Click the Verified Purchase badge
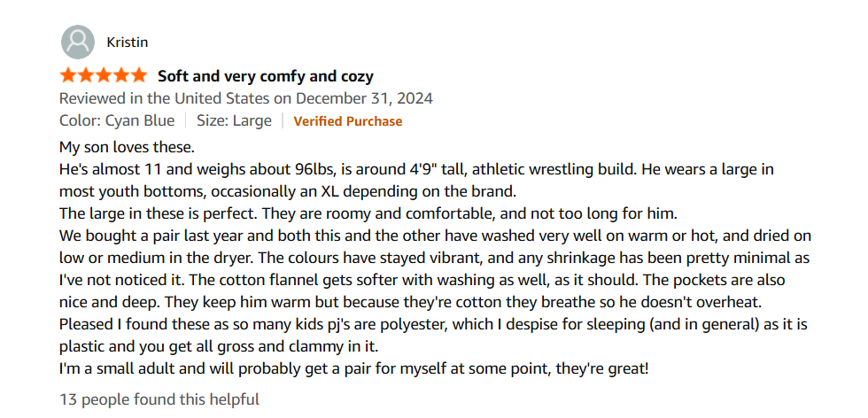868x418 pixels. click(347, 121)
